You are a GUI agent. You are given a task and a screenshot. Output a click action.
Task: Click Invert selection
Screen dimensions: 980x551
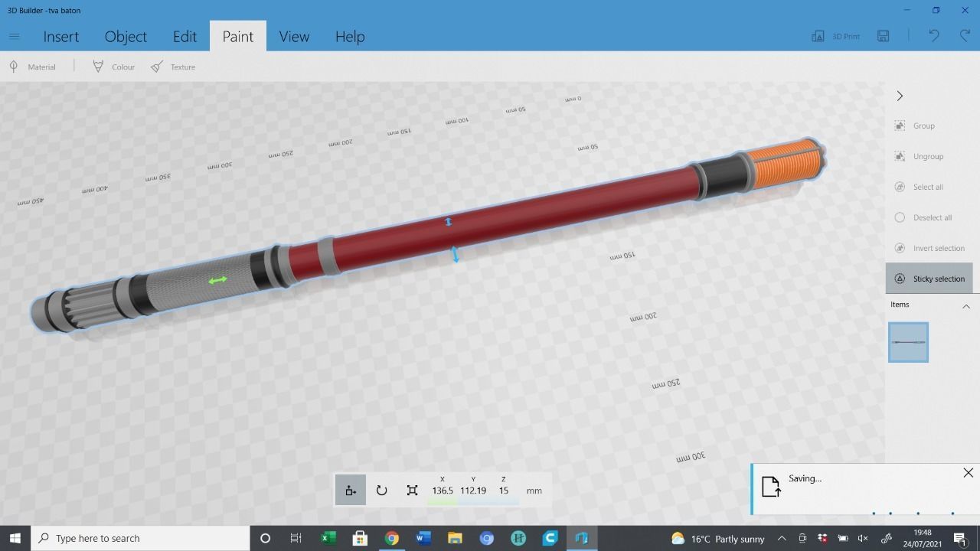(929, 248)
